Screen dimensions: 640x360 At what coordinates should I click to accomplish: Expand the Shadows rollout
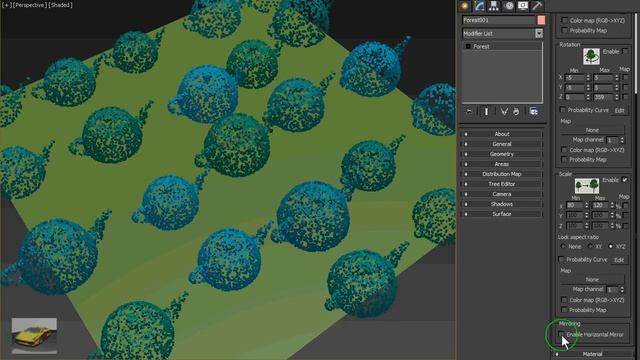click(x=502, y=204)
